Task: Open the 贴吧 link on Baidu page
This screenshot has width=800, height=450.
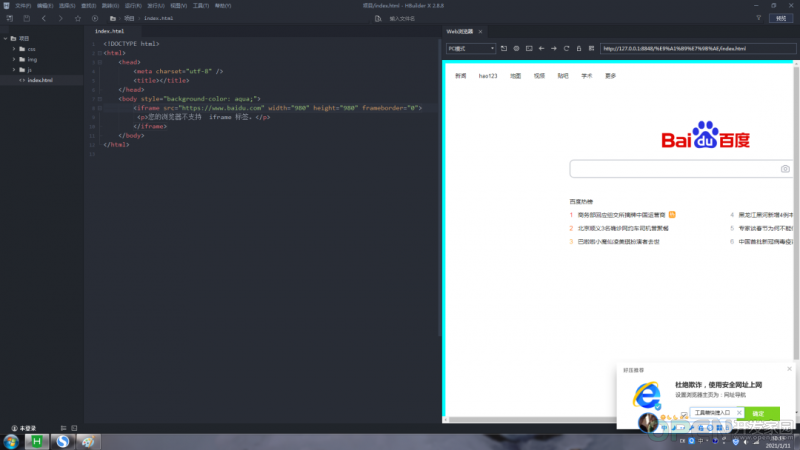Action: pos(563,76)
